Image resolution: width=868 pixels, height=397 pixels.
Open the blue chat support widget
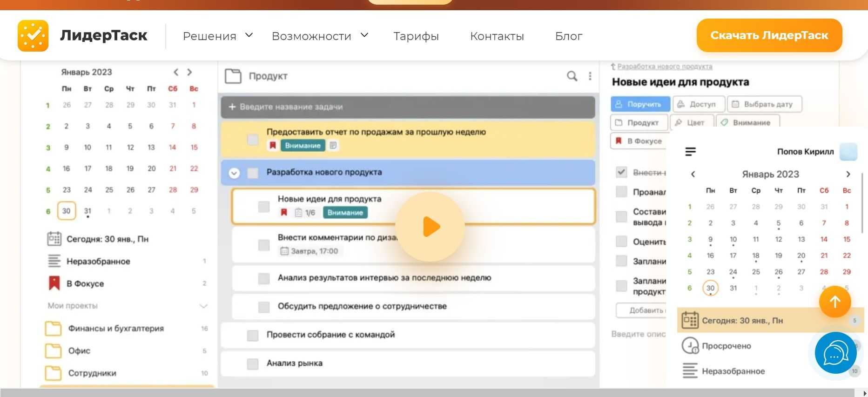(x=835, y=353)
